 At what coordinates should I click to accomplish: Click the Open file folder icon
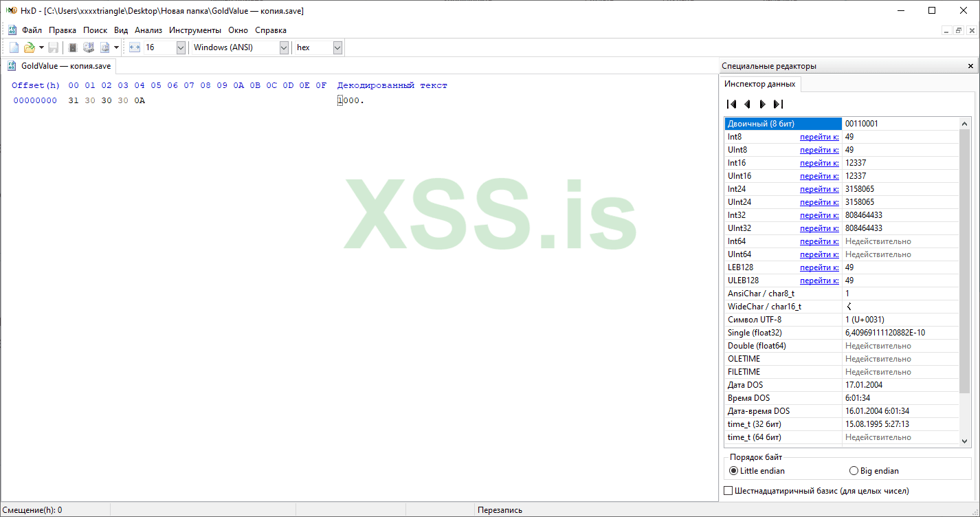point(29,47)
